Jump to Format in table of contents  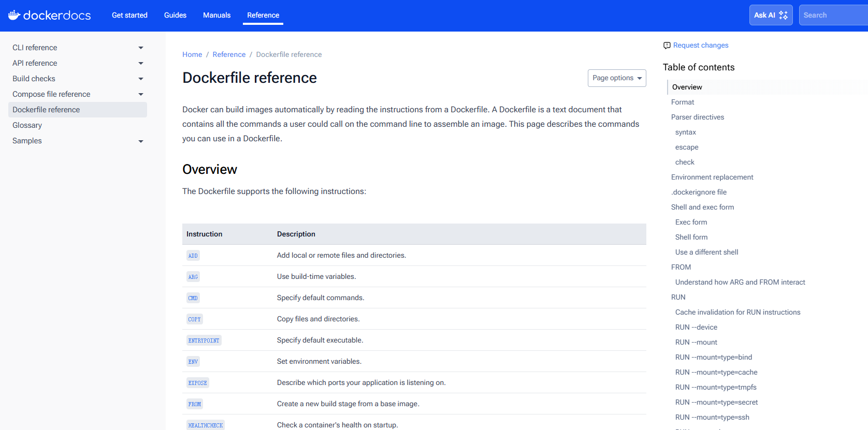tap(683, 102)
